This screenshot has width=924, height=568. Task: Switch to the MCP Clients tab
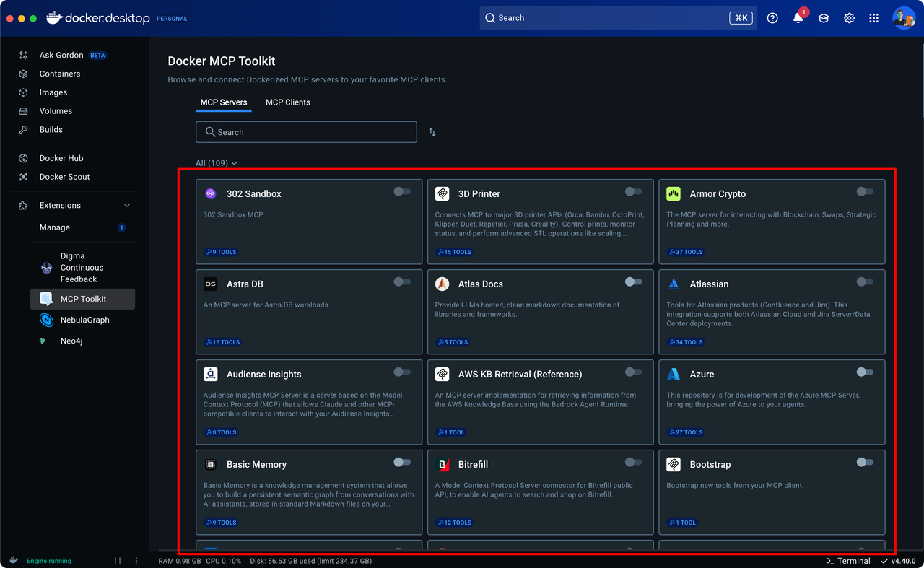(x=288, y=102)
